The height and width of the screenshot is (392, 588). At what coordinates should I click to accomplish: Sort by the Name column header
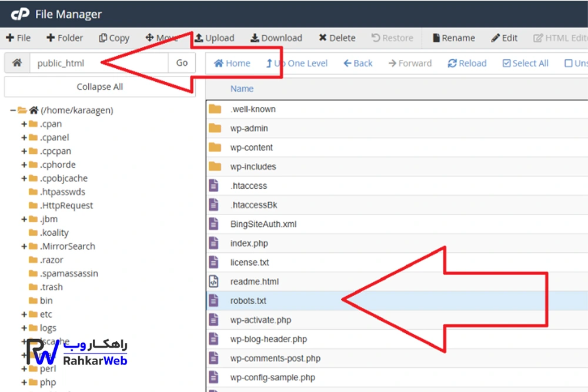(242, 89)
